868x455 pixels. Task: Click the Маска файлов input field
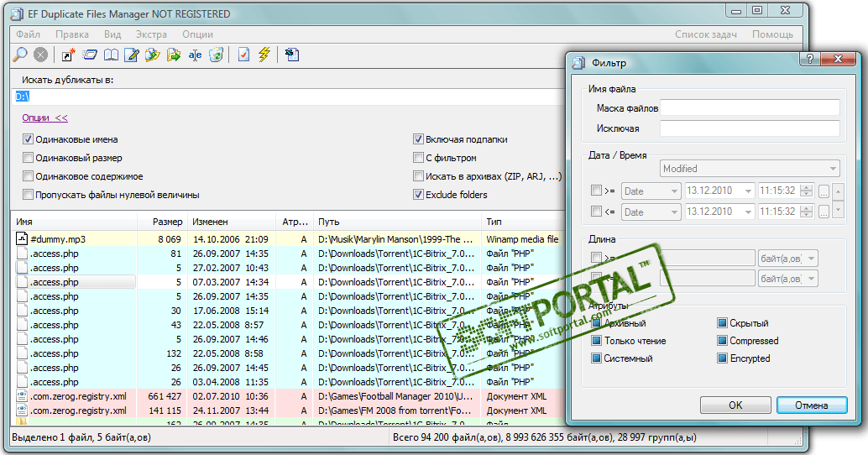pyautogui.click(x=750, y=108)
